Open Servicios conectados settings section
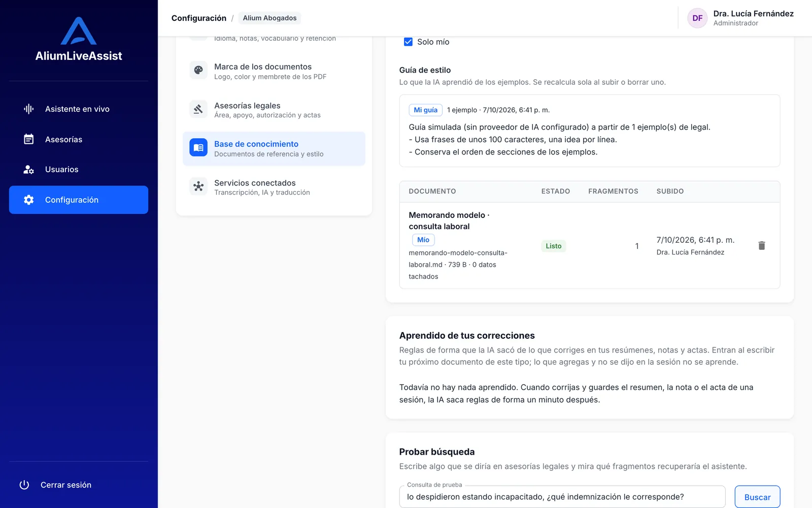 (x=274, y=187)
